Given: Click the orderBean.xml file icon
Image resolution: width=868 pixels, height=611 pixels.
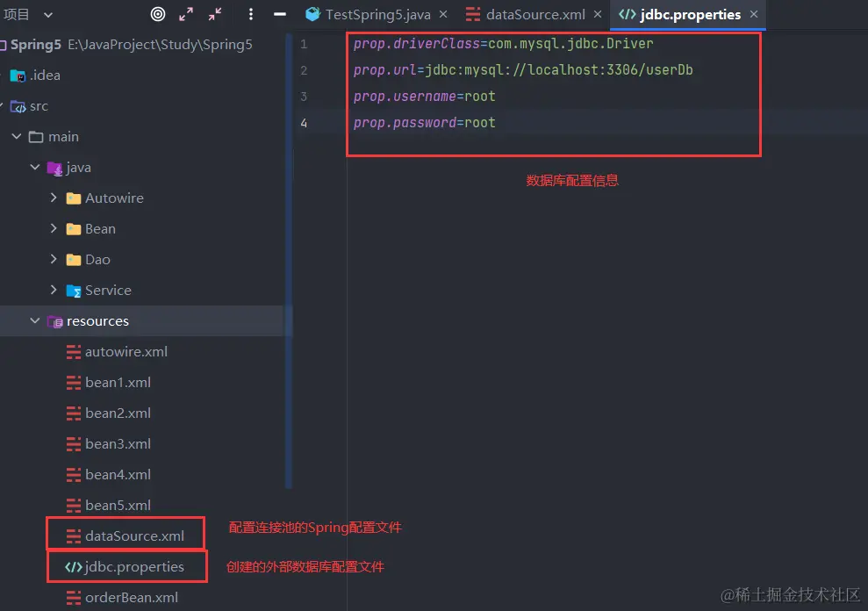Looking at the screenshot, I should 73,598.
